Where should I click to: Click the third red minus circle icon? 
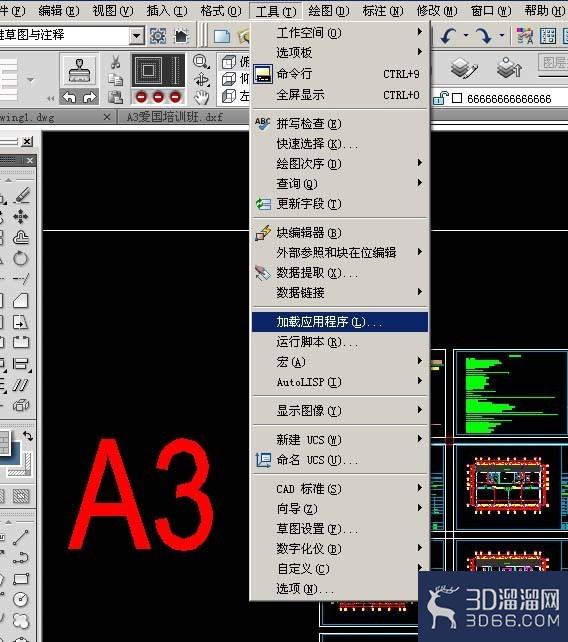click(x=175, y=97)
